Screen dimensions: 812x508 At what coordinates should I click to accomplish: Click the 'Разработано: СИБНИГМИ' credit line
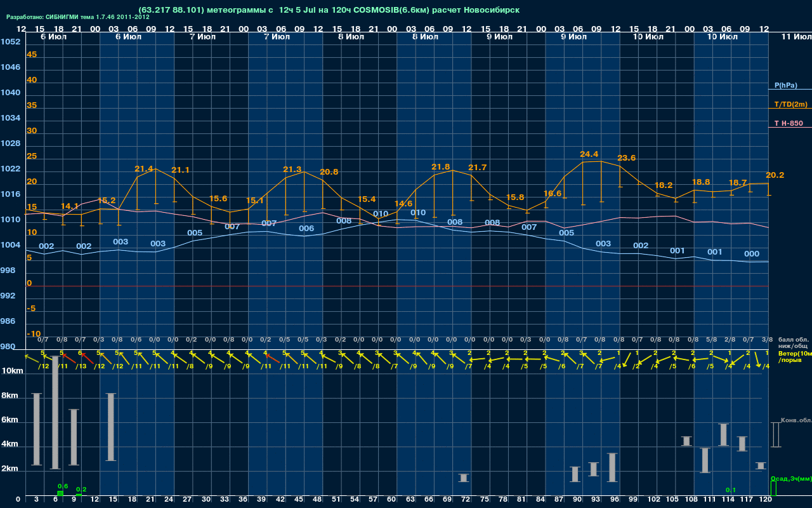click(x=78, y=17)
